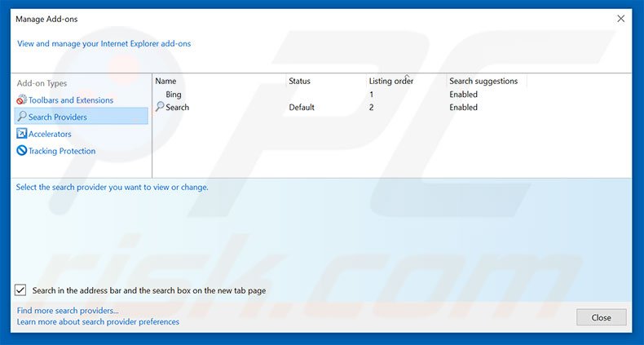This screenshot has height=345, width=644.
Task: Click the select search provider instruction text
Action: pos(112,187)
